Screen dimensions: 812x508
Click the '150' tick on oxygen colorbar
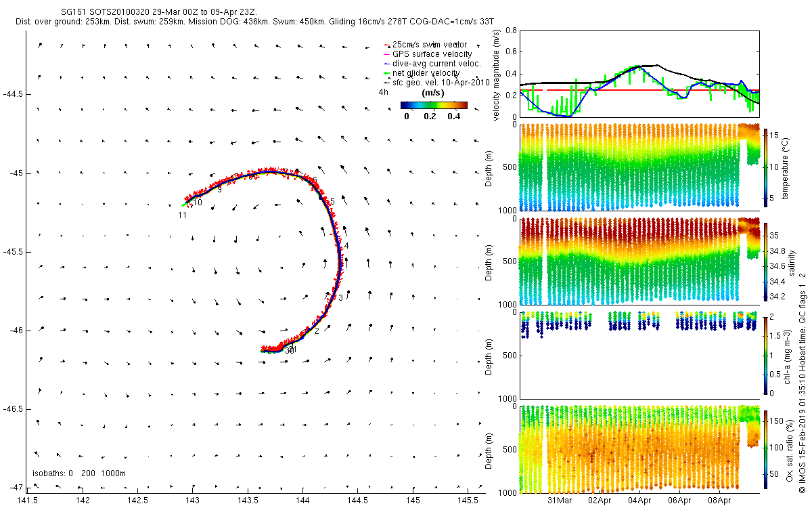[x=778, y=421]
